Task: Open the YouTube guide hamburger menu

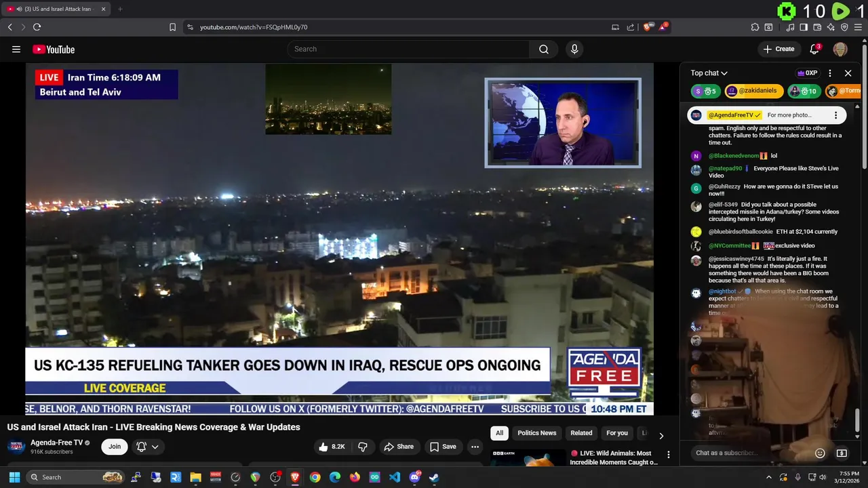Action: [16, 49]
